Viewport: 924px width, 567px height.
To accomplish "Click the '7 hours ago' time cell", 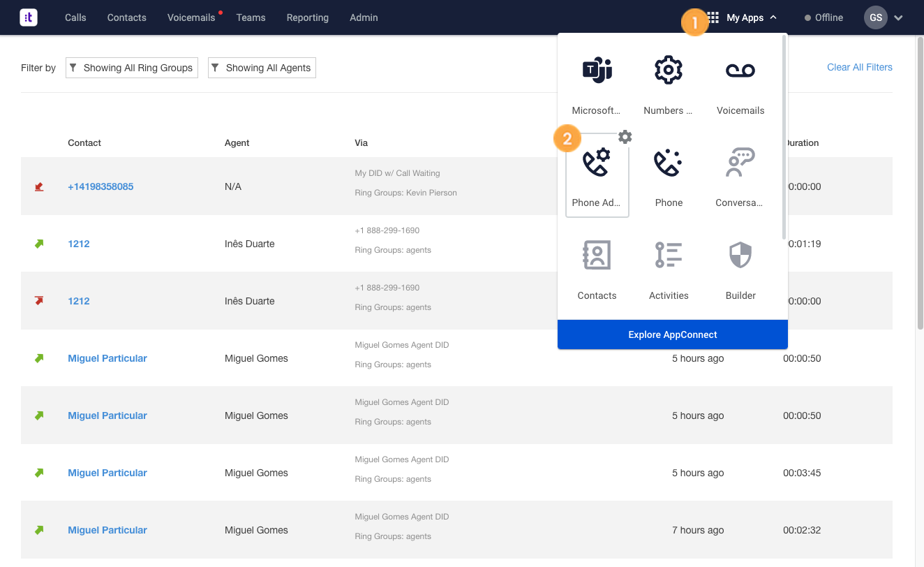I will 698,530.
